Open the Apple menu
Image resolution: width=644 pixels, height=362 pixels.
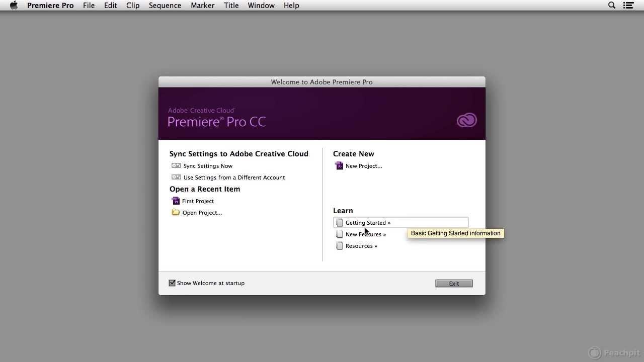pyautogui.click(x=14, y=6)
